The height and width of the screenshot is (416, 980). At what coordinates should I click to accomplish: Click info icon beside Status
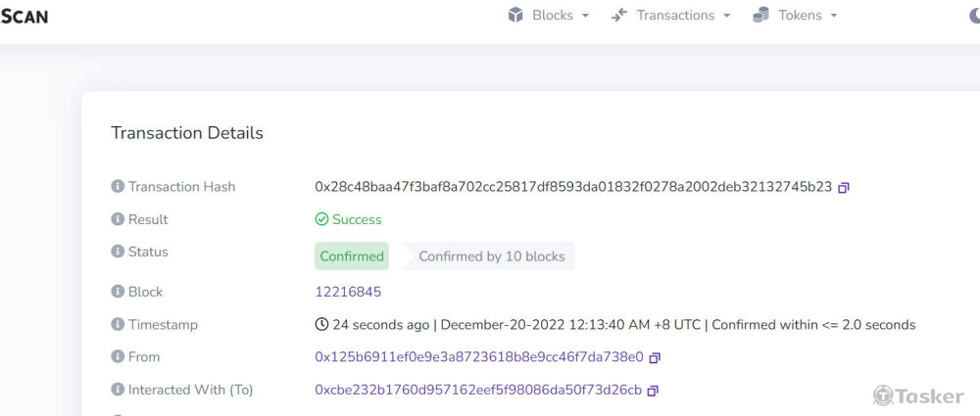pyautogui.click(x=118, y=252)
